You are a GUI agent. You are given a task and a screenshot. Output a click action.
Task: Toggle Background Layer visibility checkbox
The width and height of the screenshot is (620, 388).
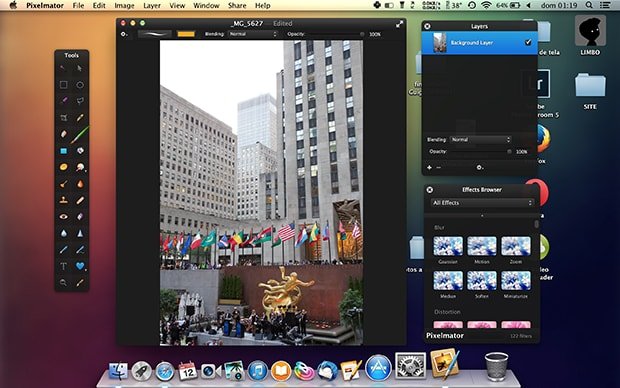(x=528, y=42)
